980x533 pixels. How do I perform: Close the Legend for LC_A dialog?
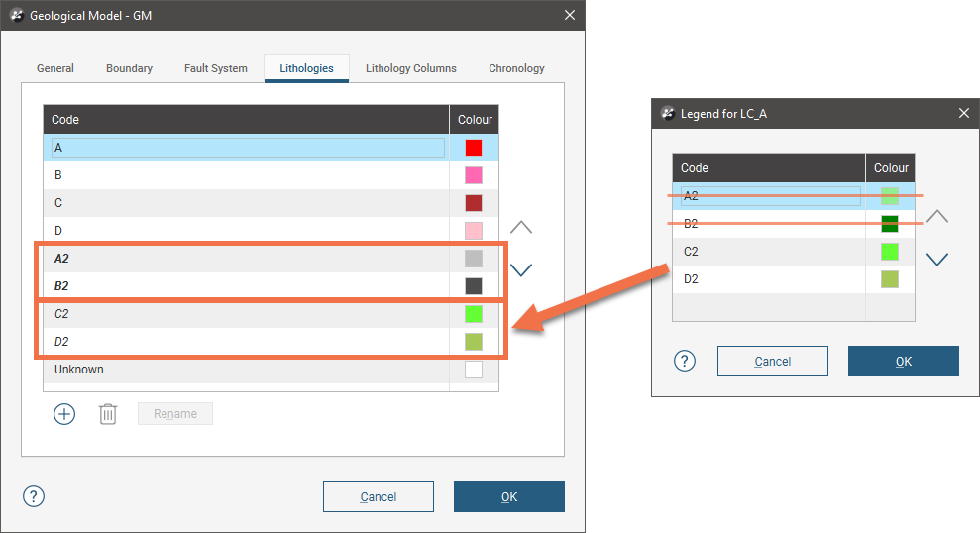coord(964,113)
